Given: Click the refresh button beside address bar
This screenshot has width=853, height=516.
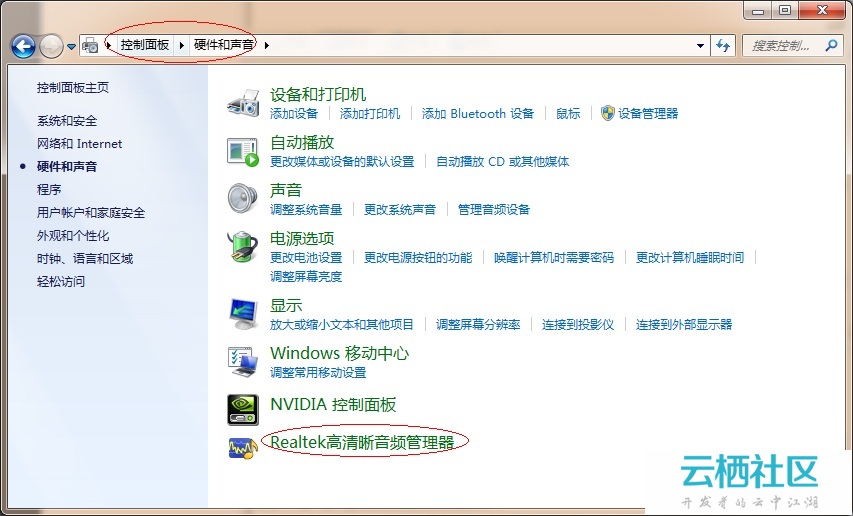Looking at the screenshot, I should [x=723, y=46].
